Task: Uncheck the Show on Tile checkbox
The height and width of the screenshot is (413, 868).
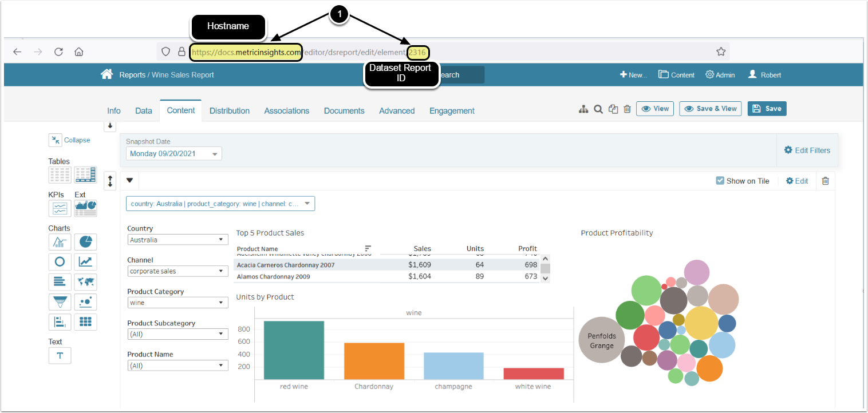Action: [x=720, y=181]
